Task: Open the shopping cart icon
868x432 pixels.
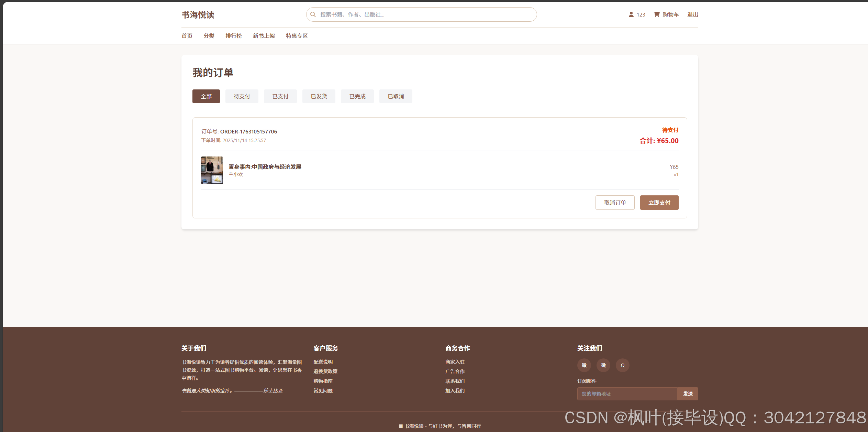Action: point(657,14)
